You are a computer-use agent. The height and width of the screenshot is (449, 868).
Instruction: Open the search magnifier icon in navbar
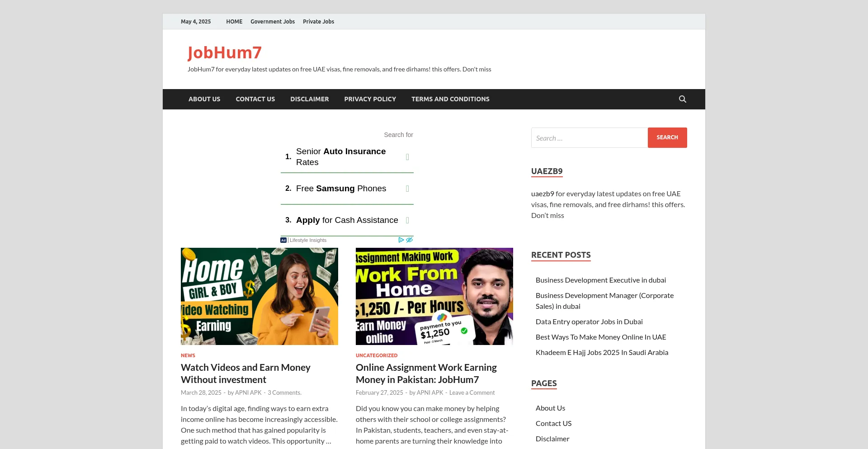[x=682, y=99]
